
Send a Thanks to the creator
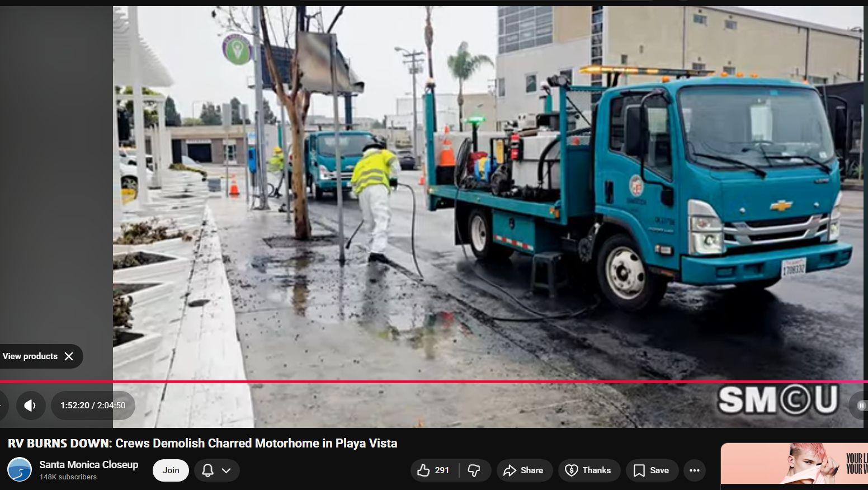click(x=588, y=470)
